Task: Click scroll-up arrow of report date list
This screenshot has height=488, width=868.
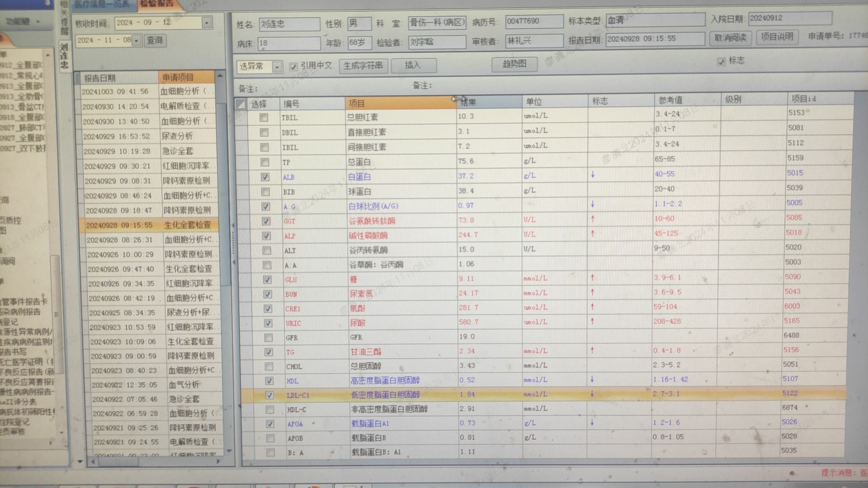Action: pyautogui.click(x=220, y=76)
